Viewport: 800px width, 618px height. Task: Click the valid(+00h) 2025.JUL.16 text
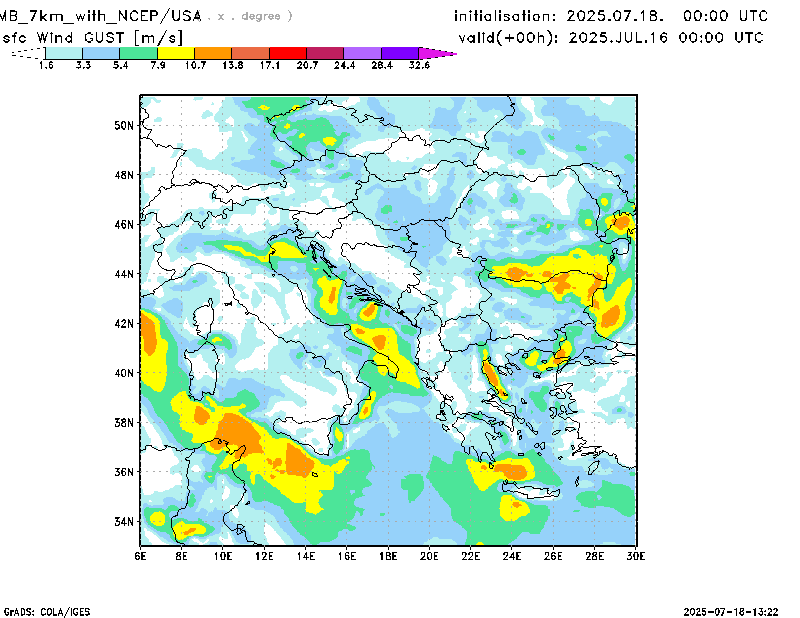pyautogui.click(x=611, y=38)
